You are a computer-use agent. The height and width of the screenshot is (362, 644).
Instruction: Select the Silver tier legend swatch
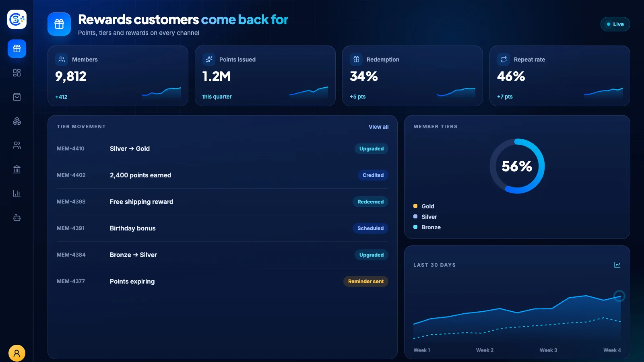coord(415,216)
